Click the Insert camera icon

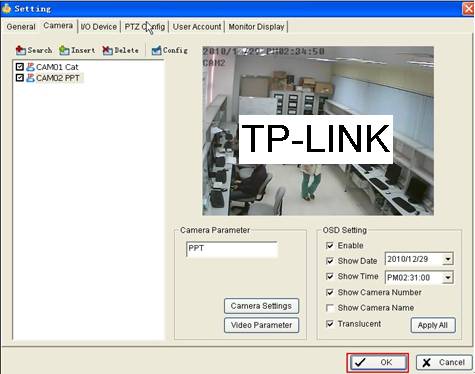point(64,50)
